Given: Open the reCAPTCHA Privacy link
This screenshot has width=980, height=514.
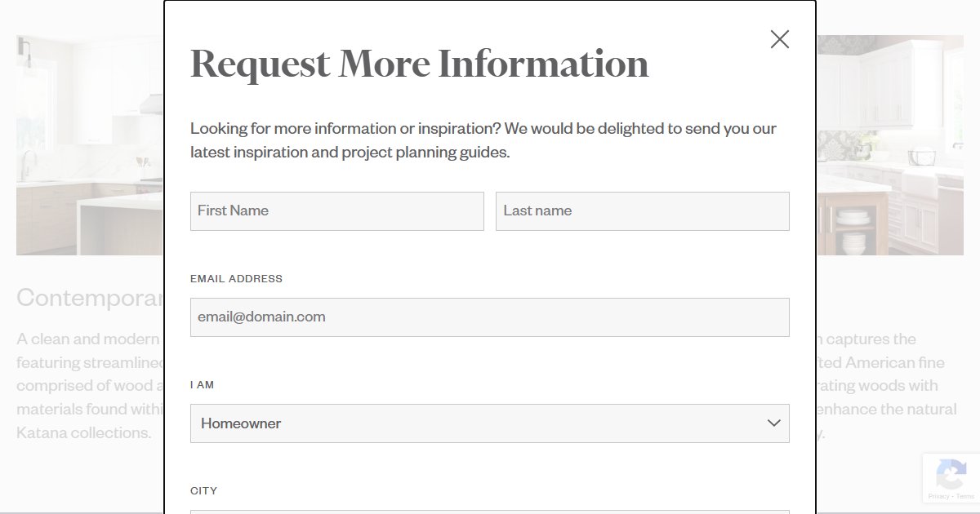Looking at the screenshot, I should coord(938,496).
